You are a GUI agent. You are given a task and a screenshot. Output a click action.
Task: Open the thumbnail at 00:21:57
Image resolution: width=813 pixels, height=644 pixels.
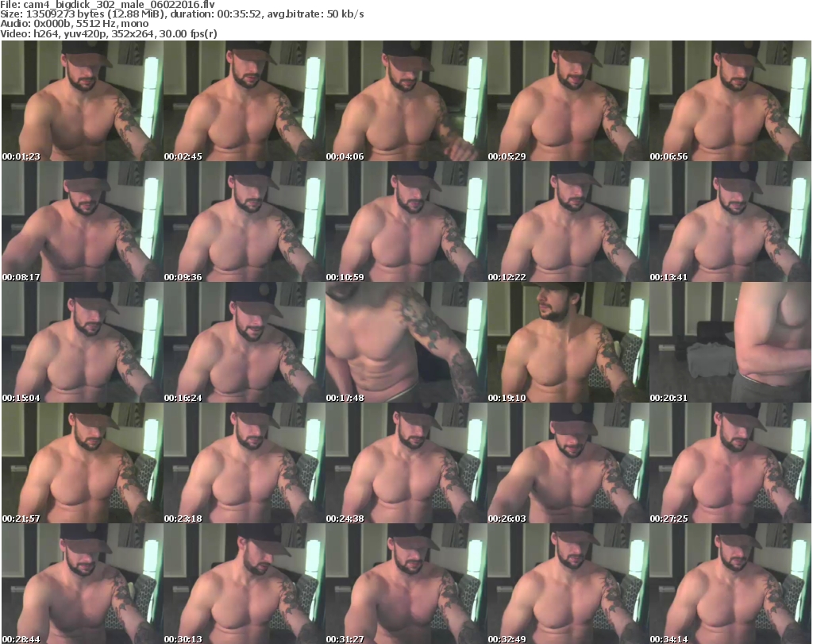point(83,463)
